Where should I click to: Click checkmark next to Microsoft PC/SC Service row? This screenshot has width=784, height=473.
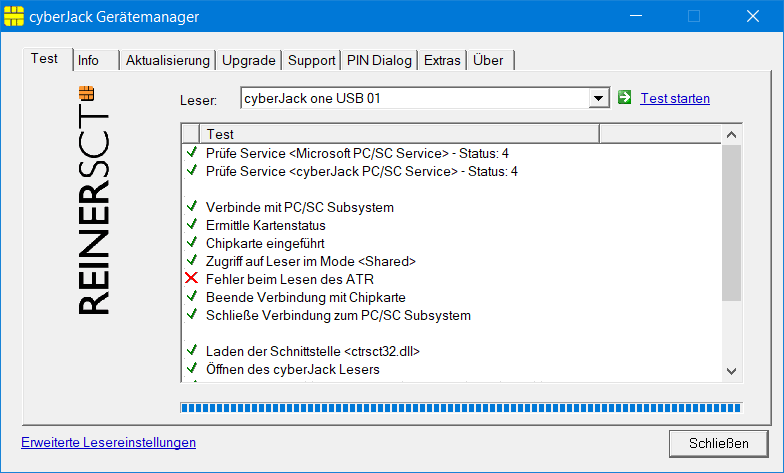192,152
